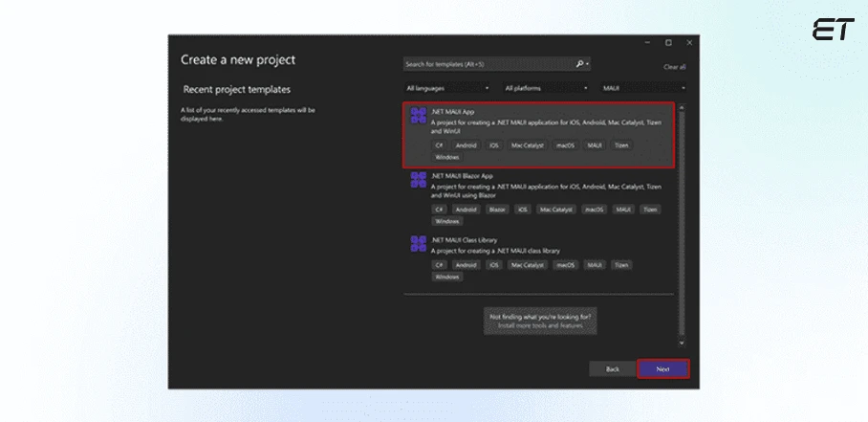The width and height of the screenshot is (868, 422).
Task: Click the search magnifier icon
Action: [x=579, y=64]
